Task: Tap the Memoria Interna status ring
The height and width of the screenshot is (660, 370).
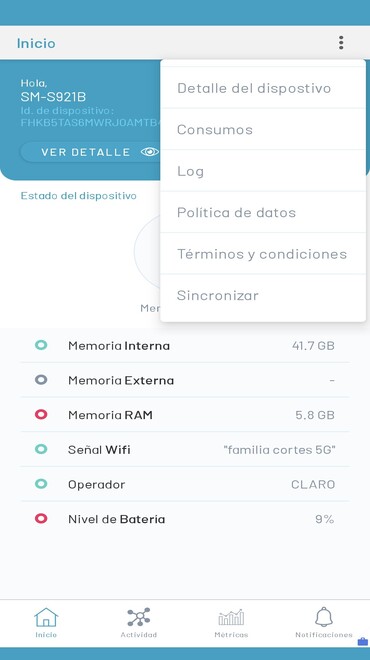Action: point(41,346)
